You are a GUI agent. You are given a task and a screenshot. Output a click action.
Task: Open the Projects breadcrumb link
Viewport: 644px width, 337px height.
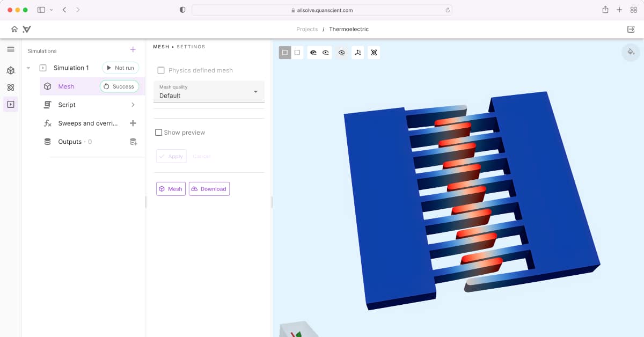(307, 30)
